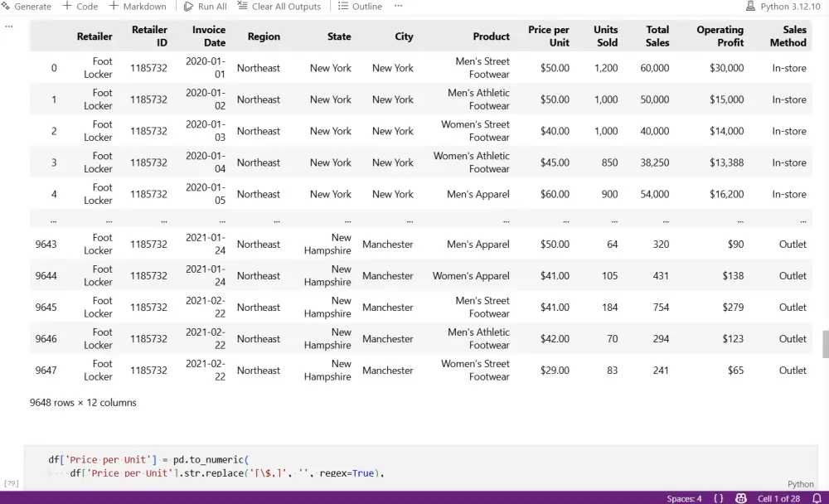This screenshot has height=504, width=829.
Task: Click the '9648 rows × 12 columns' summary text
Action: pos(83,403)
